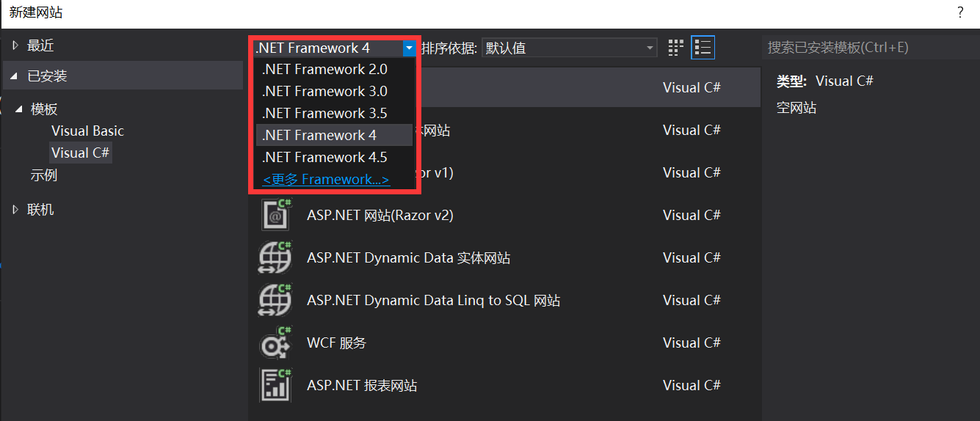The height and width of the screenshot is (421, 980).
Task: Click Visual C# label in the Razor v2 row
Action: coord(692,216)
